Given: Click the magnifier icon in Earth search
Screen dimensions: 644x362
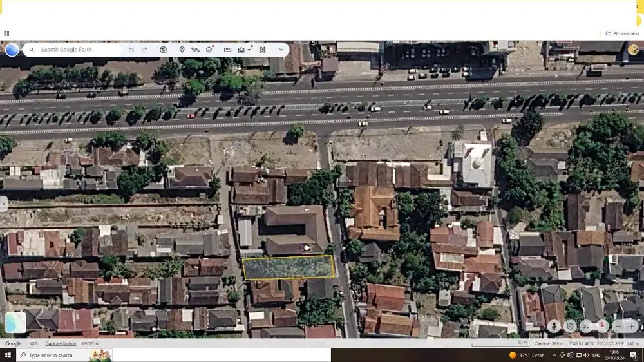Looking at the screenshot, I should click(32, 50).
